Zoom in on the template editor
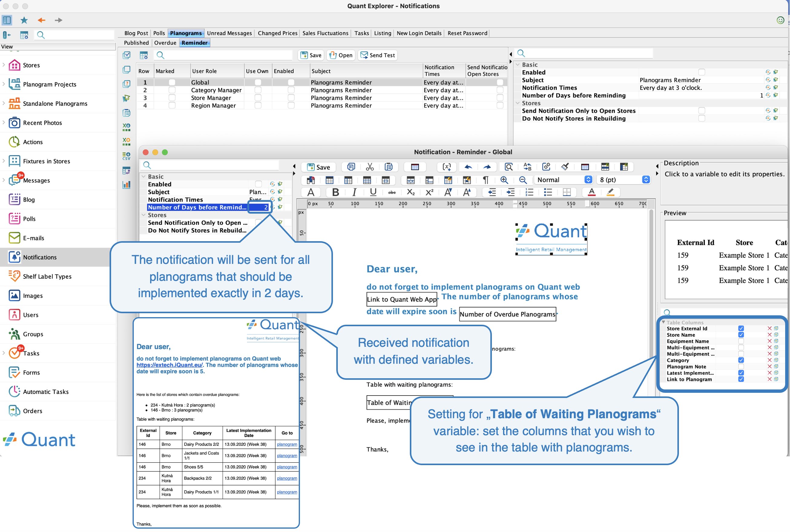Viewport: 790px width, 532px height. 504,180
